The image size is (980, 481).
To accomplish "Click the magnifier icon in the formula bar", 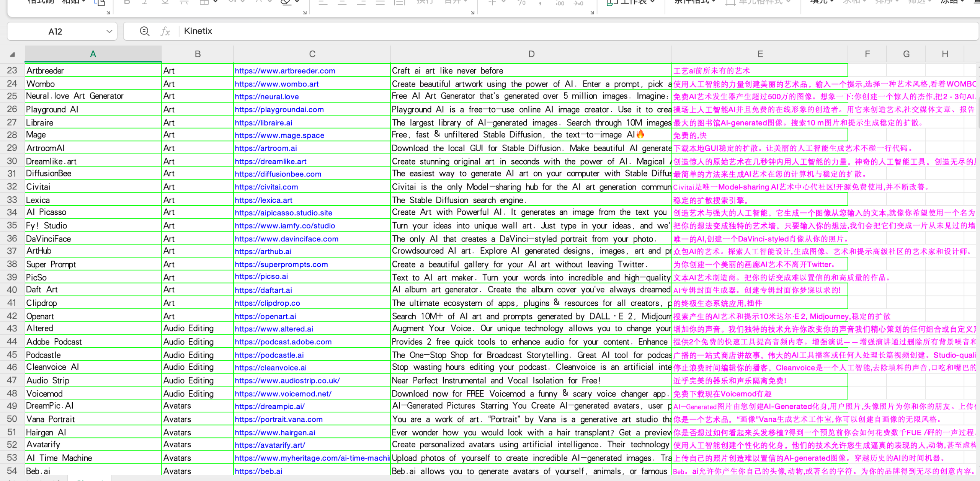I will click(144, 31).
